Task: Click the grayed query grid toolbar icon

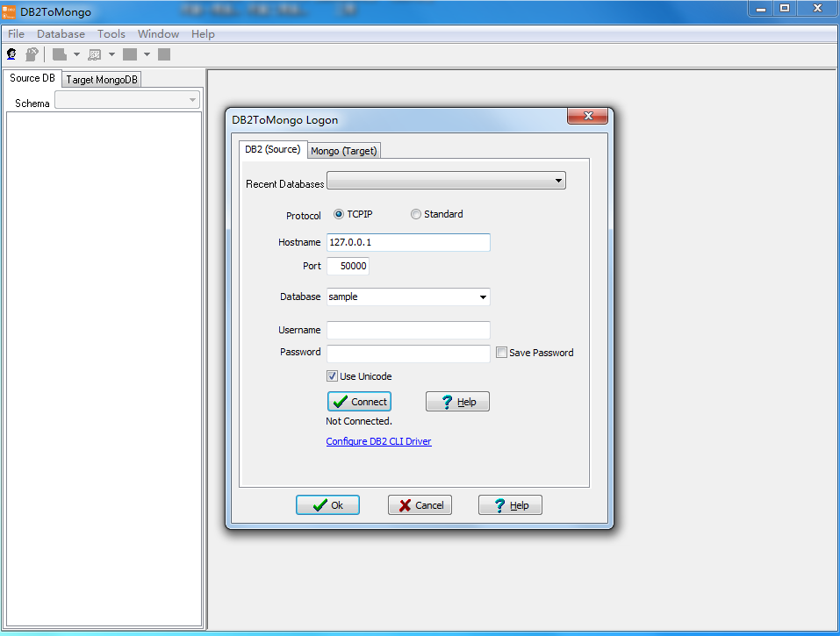Action: pyautogui.click(x=94, y=54)
